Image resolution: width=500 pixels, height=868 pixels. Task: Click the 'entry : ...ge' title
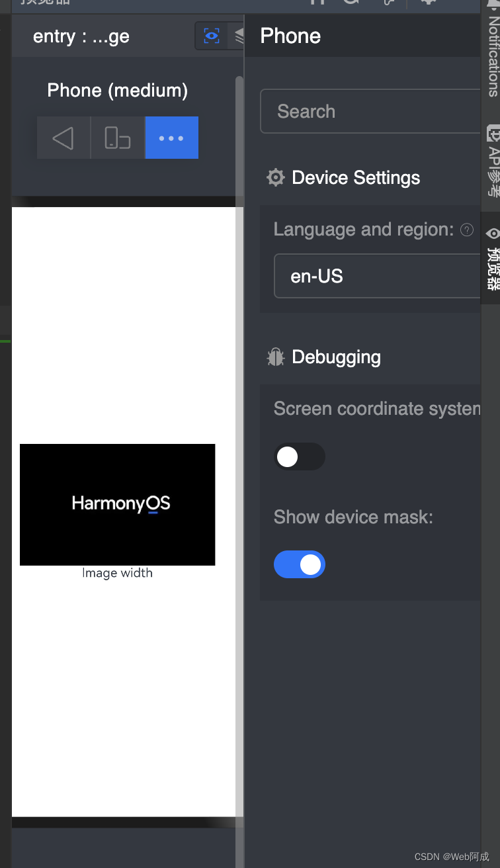[81, 36]
